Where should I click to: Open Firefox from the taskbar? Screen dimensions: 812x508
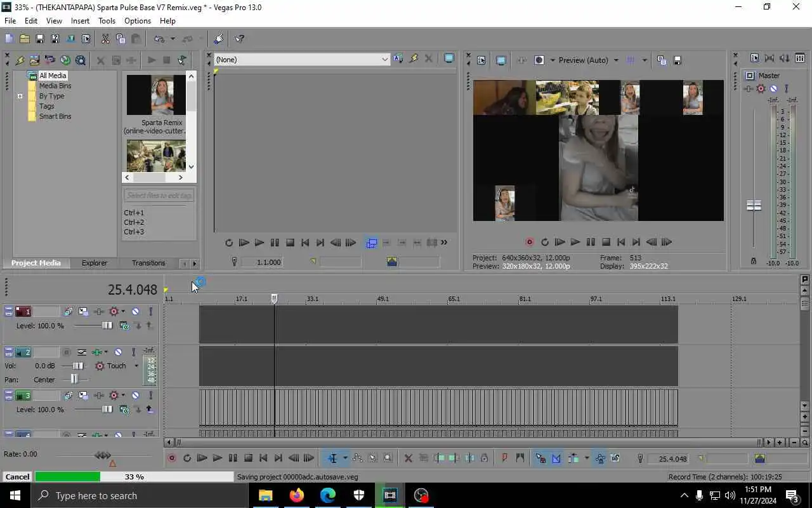coord(296,495)
